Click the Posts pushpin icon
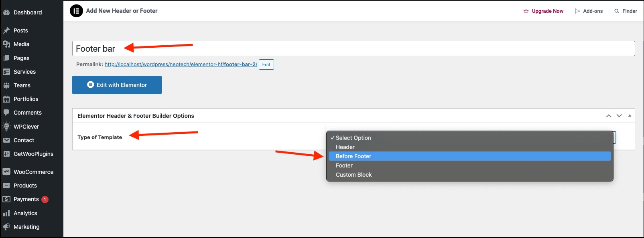 6,30
